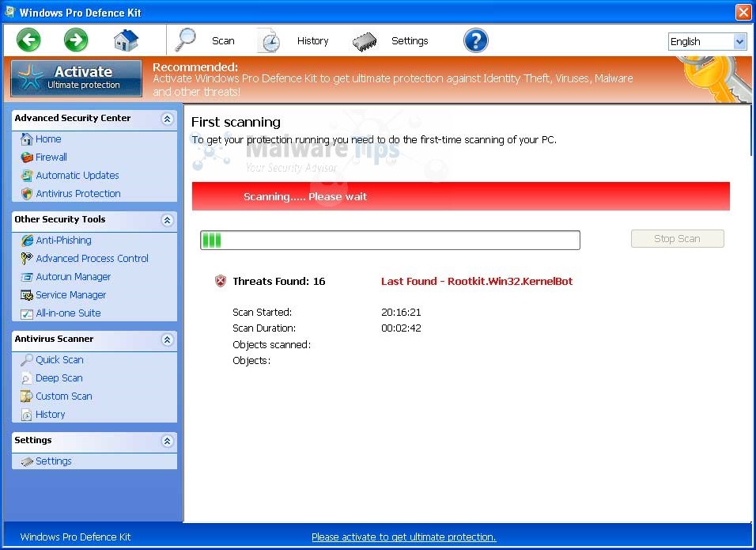Collapse the Other Security Tools section
The image size is (756, 550).
168,220
